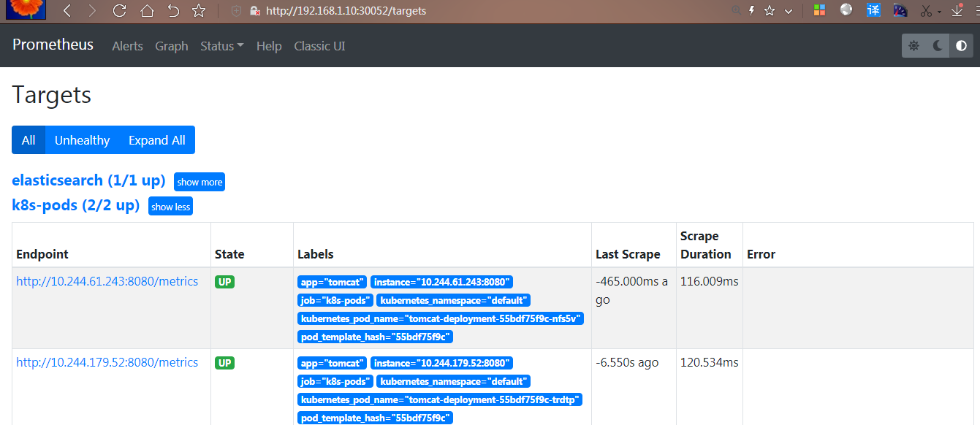This screenshot has width=980, height=425.
Task: Select the light theme sun icon
Action: click(x=913, y=45)
